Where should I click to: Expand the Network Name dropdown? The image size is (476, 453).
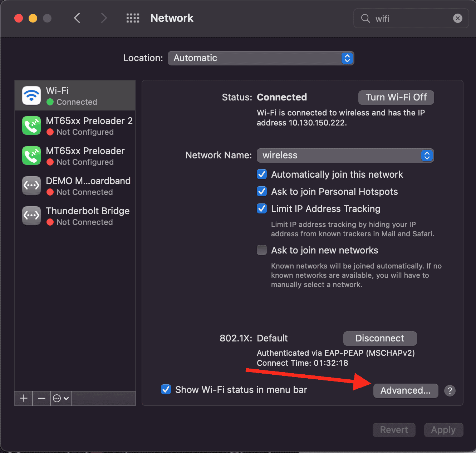(x=345, y=156)
